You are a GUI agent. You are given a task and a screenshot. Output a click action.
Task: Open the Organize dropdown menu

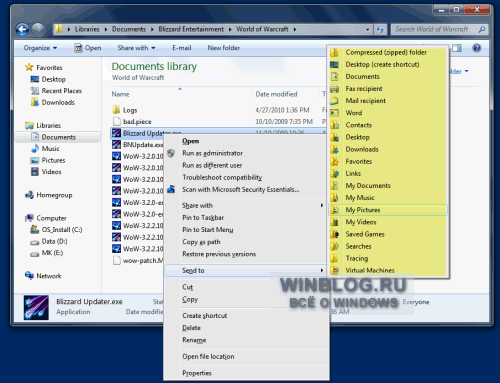40,48
